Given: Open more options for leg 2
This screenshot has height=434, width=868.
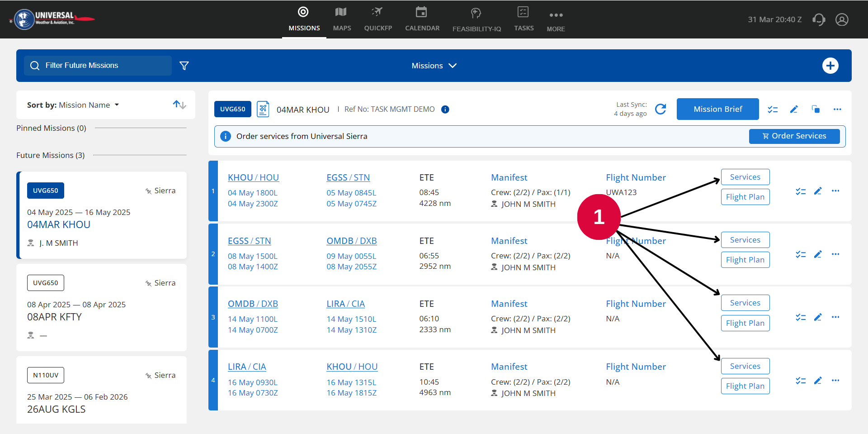Looking at the screenshot, I should pos(835,254).
